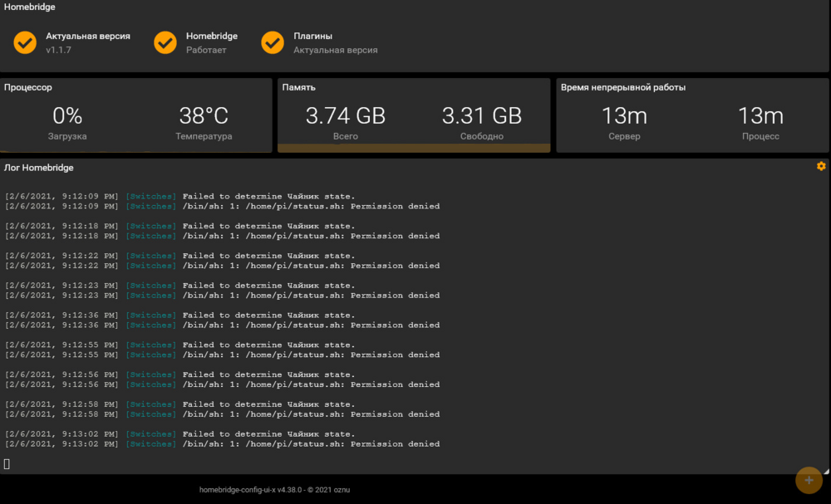This screenshot has width=831, height=504.
Task: Open log settings via gear icon
Action: tap(821, 166)
